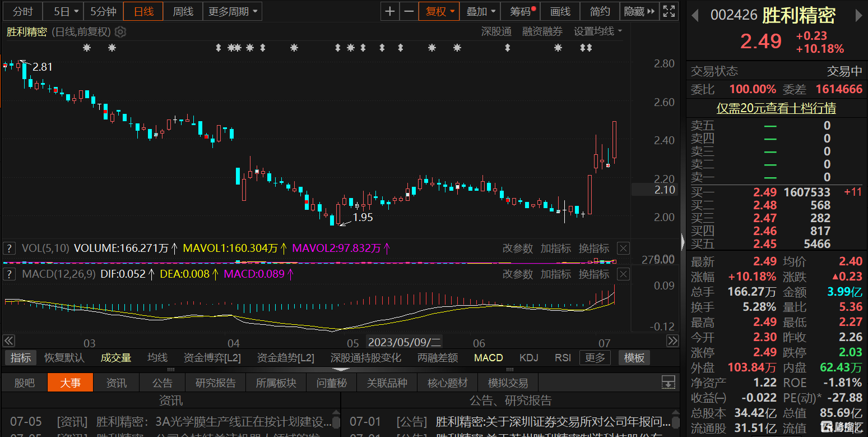This screenshot has width=868, height=437.
Task: Select 两融差额 indicator
Action: pos(438,357)
